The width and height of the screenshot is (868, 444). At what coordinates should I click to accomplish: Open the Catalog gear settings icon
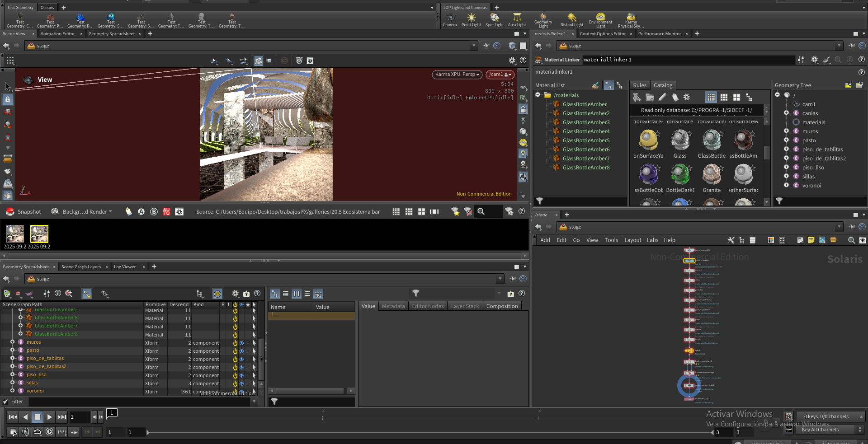(x=687, y=97)
